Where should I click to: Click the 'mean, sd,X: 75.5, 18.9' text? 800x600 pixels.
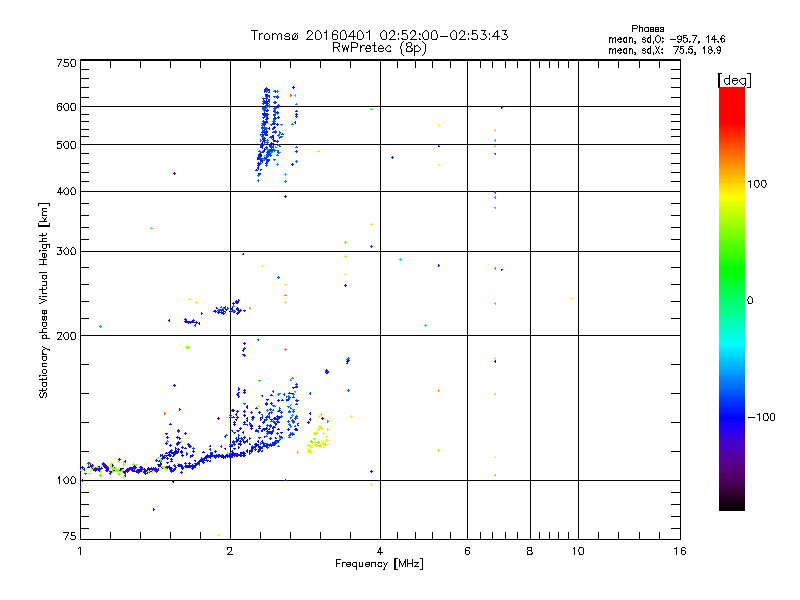point(664,50)
